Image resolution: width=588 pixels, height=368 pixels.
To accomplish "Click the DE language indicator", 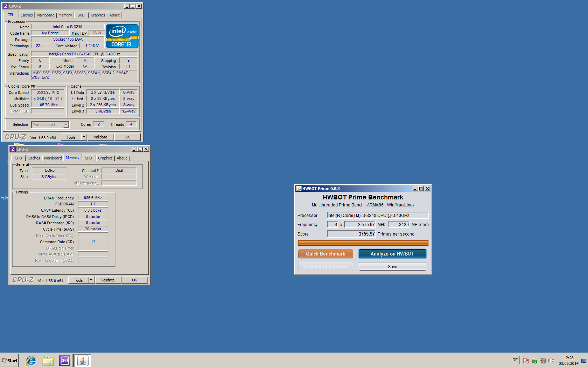I will [515, 360].
